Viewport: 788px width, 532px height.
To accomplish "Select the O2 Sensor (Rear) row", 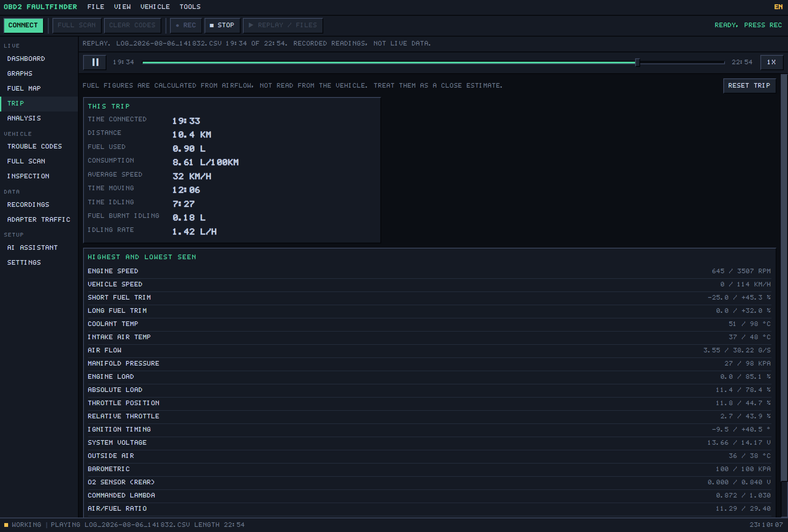I will [x=429, y=482].
